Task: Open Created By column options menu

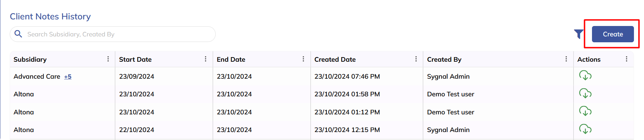Action: (x=566, y=59)
